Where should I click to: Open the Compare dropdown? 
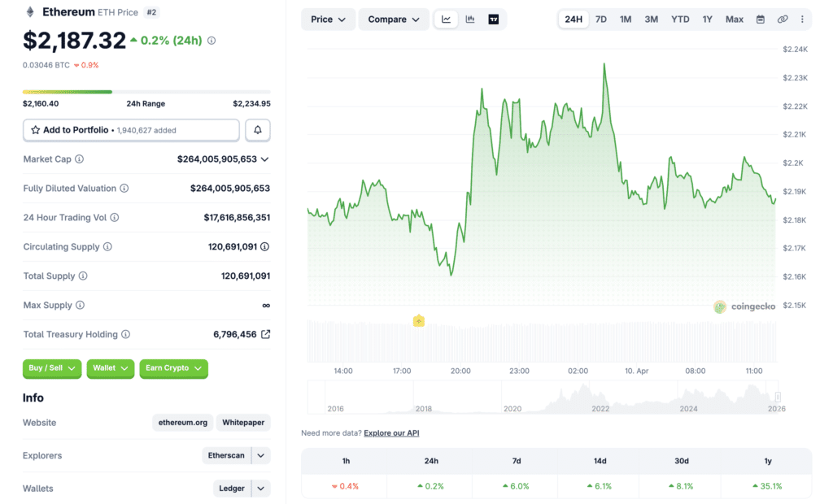pos(394,19)
